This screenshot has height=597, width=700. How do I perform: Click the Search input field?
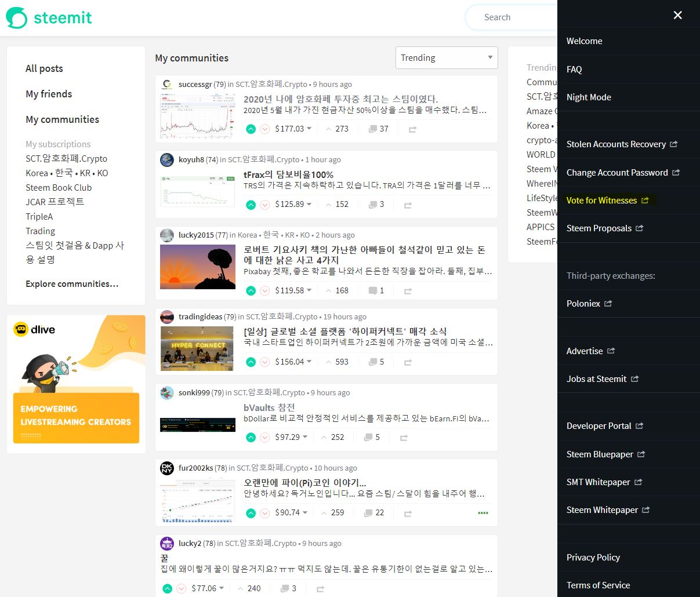pyautogui.click(x=512, y=17)
